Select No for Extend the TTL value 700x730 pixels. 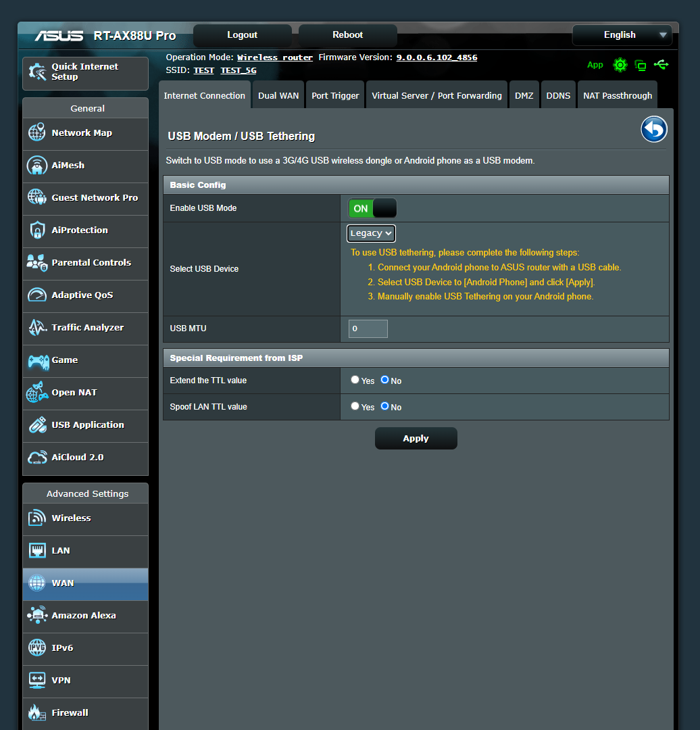pos(384,380)
